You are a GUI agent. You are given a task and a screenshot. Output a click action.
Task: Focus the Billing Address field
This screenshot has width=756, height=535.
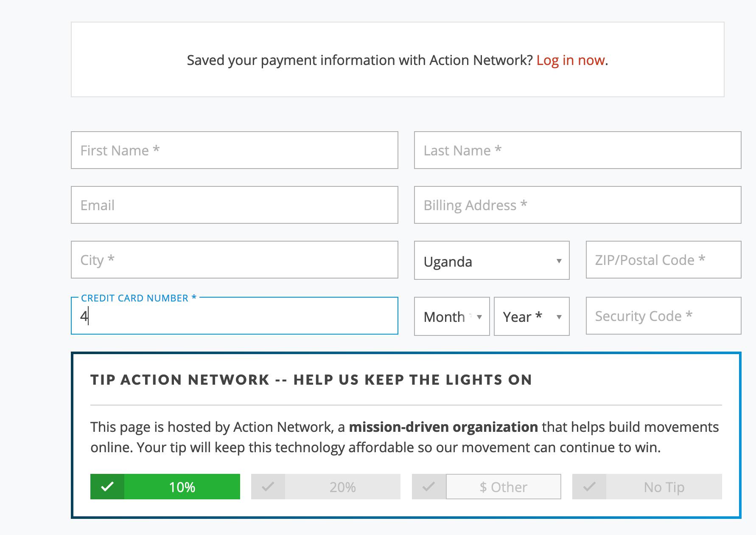point(577,205)
